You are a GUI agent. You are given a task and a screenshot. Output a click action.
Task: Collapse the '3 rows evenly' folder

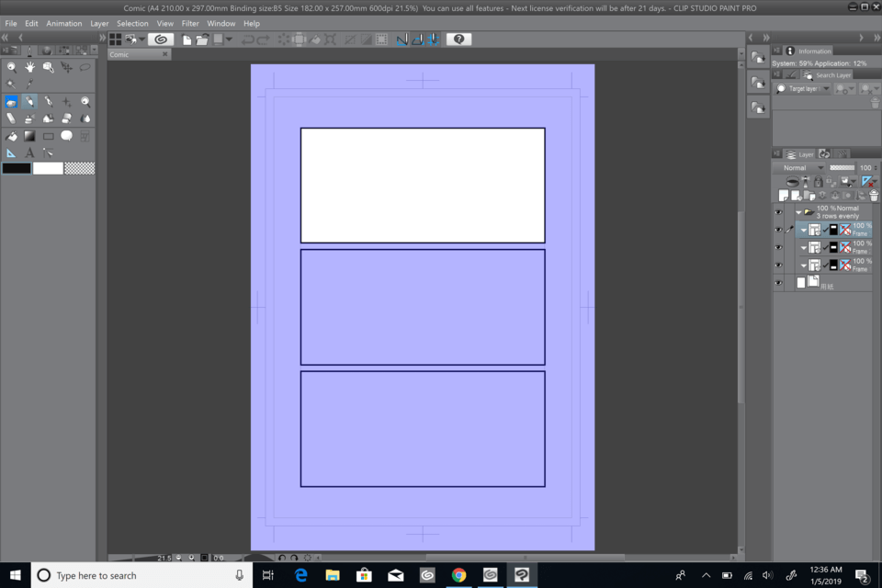coord(798,212)
